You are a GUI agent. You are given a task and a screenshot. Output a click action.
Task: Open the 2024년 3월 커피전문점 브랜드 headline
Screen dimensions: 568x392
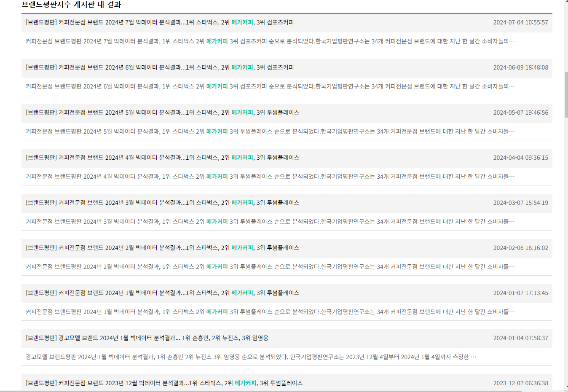[x=162, y=203]
